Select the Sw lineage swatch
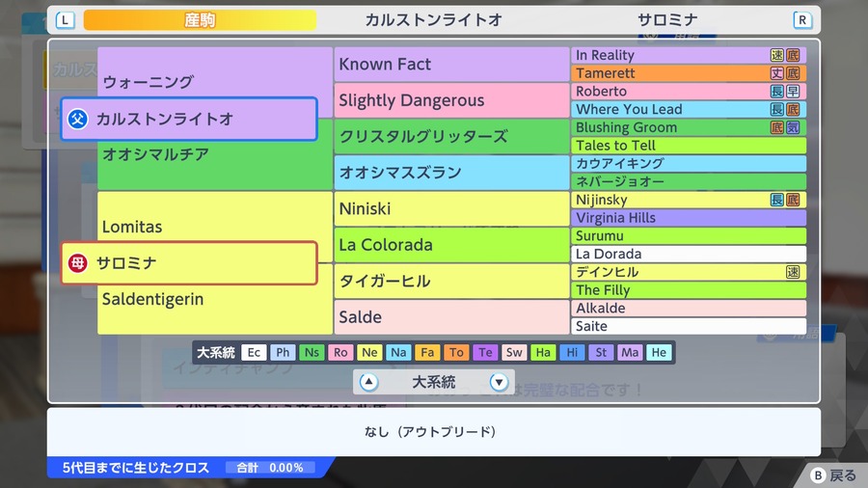 coord(514,352)
